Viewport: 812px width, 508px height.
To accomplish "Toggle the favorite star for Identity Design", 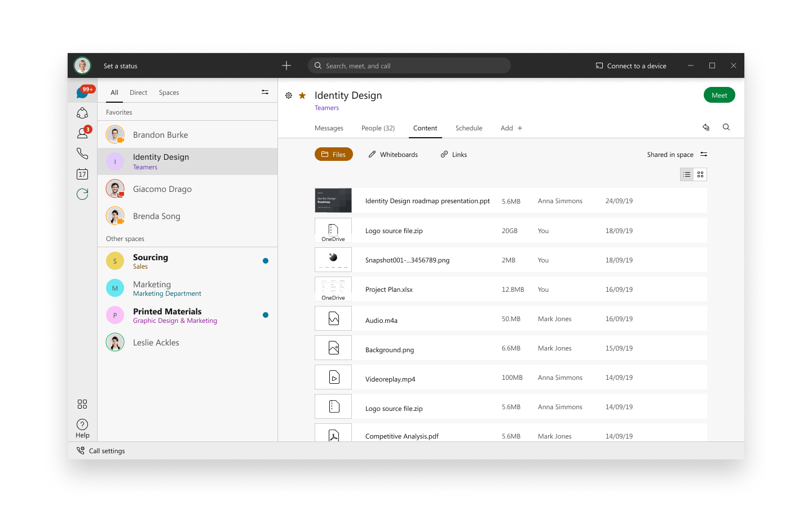I will tap(302, 95).
